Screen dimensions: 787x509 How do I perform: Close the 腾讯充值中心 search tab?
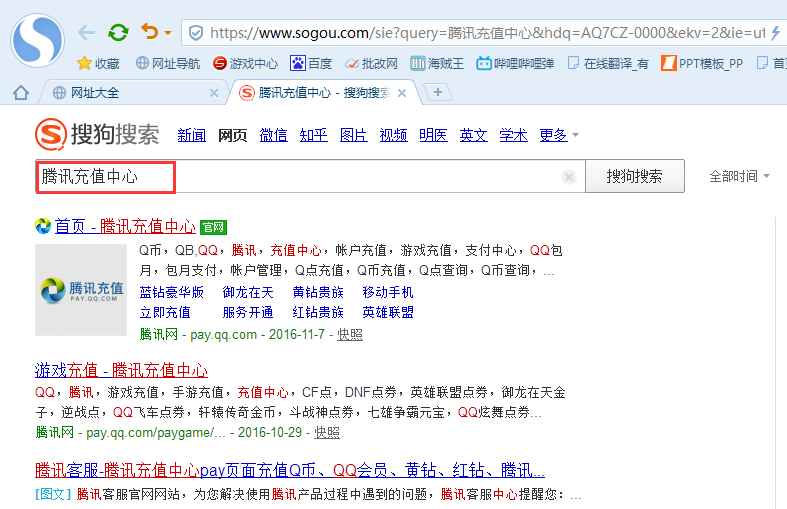tap(402, 93)
